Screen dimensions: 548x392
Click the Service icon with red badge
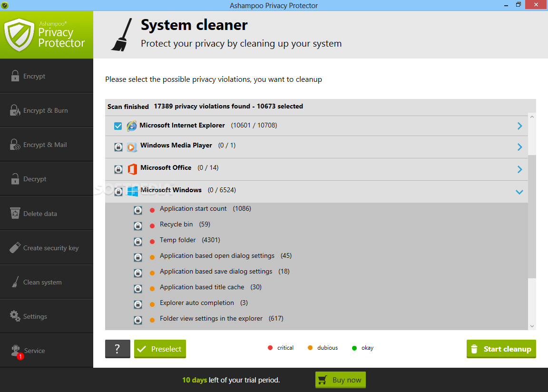[17, 352]
